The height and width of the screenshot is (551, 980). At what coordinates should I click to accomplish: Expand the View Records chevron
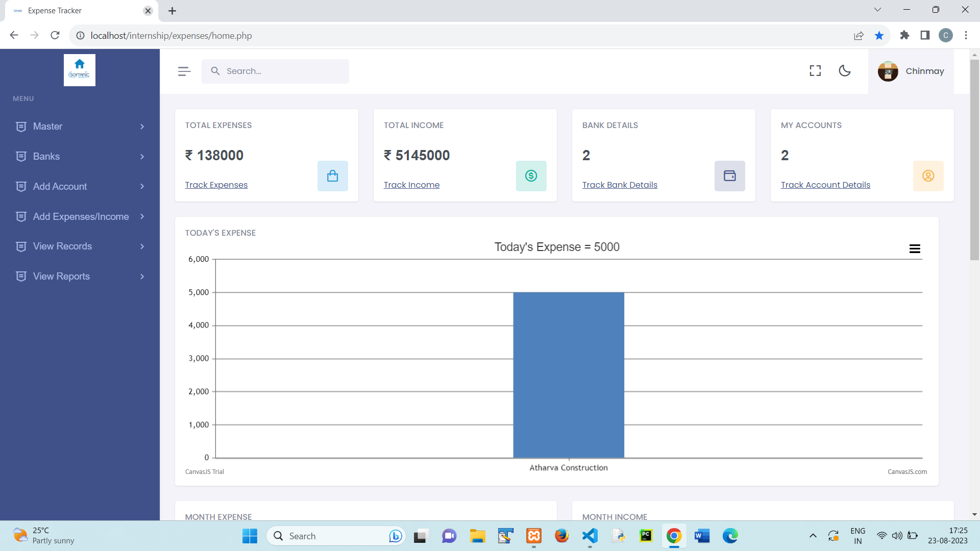click(142, 246)
